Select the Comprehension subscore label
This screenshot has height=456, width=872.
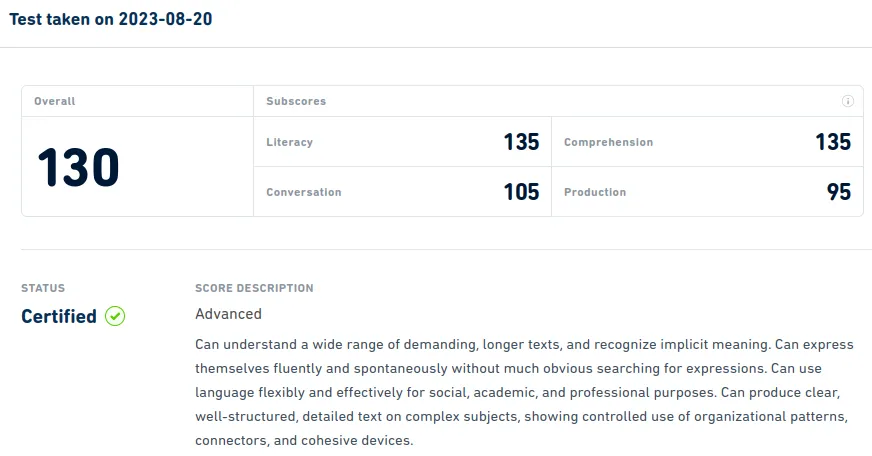608,142
